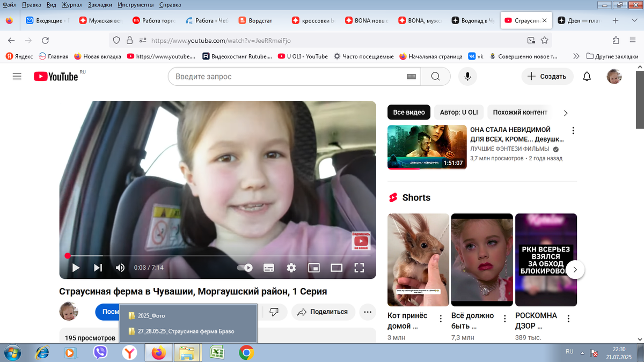Open YouTube notifications bell
The image size is (644, 362).
(x=587, y=77)
